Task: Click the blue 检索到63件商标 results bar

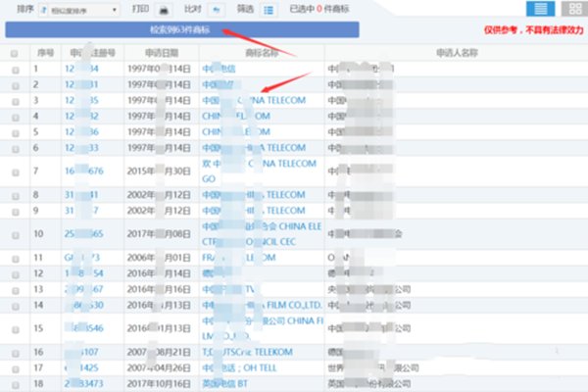Action: (x=182, y=29)
